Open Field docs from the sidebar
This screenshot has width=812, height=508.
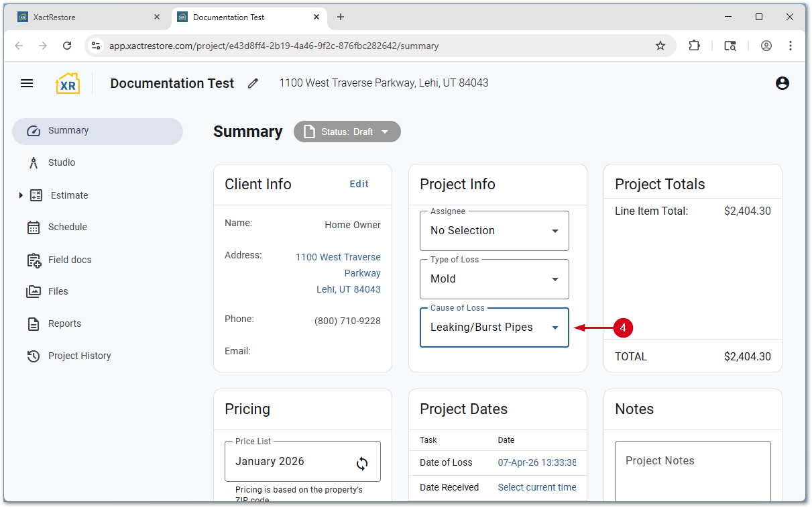[x=69, y=260]
